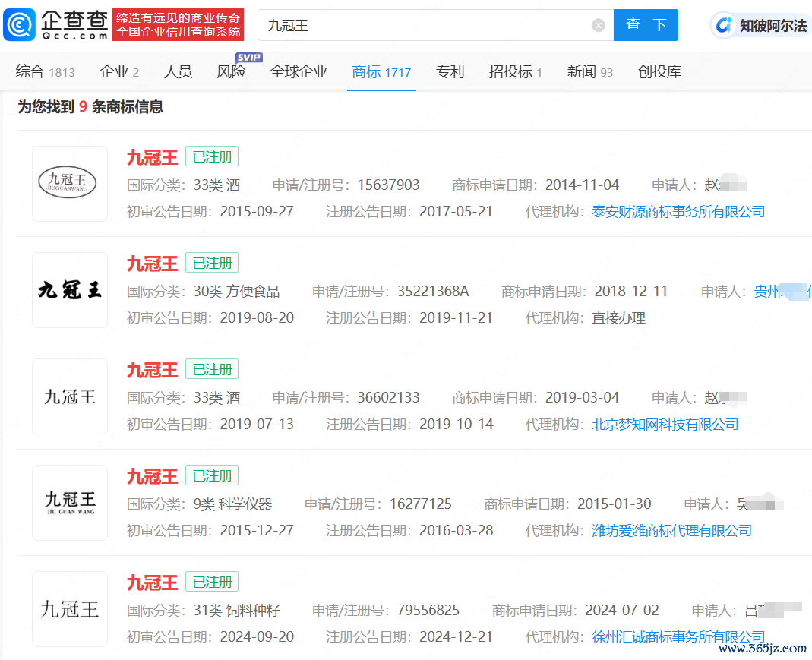Click the registration notice date 2017-05-21
This screenshot has height=660, width=812.
(x=456, y=212)
